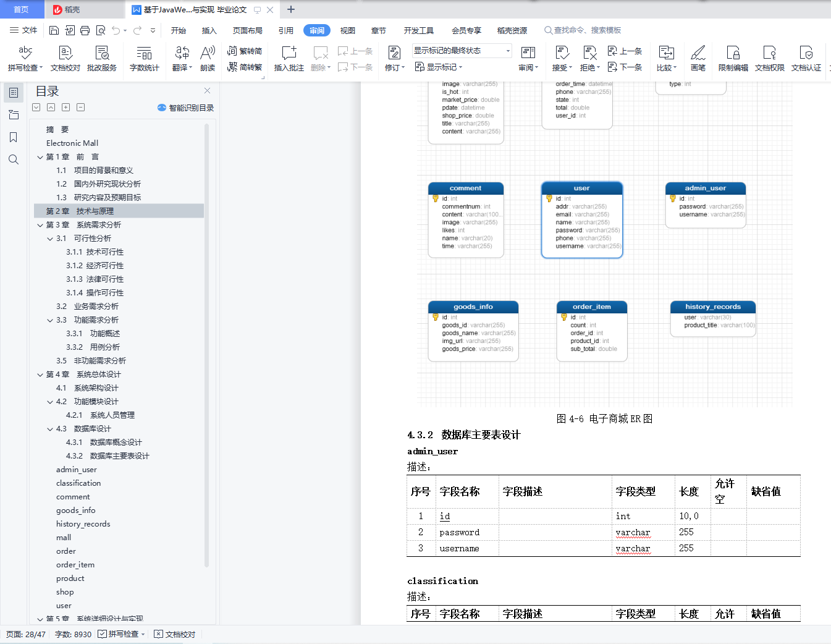
Task: Reject the change with 拒绝
Action: point(590,59)
